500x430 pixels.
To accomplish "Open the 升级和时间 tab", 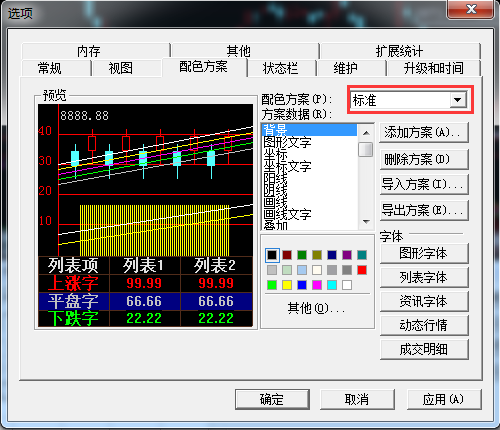I will 434,68.
